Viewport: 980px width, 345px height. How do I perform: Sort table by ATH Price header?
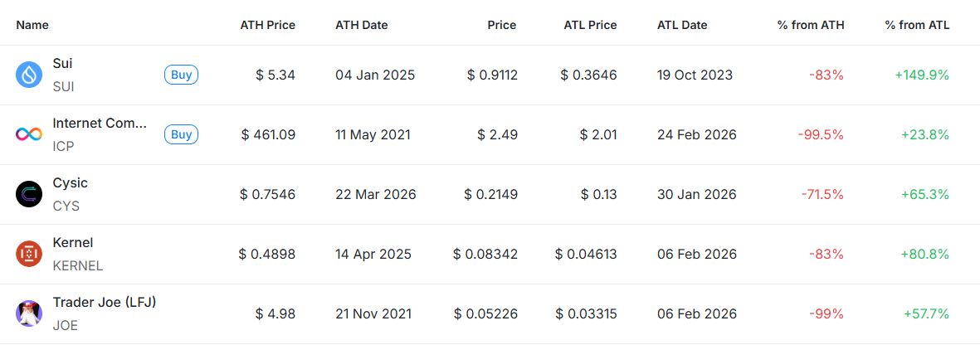267,25
